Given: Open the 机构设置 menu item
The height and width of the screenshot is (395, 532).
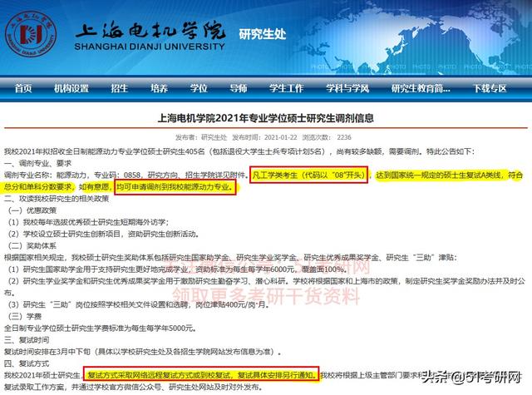Looking at the screenshot, I should [x=71, y=89].
